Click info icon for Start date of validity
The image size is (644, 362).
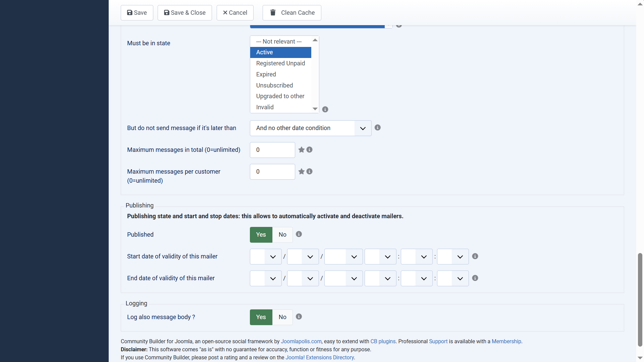tap(475, 256)
